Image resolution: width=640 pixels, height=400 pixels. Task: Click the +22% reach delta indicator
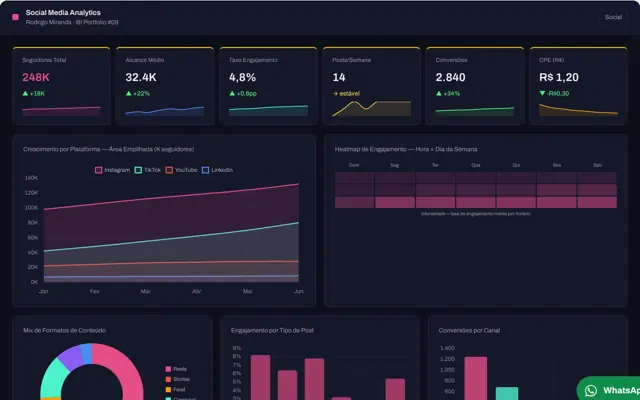tap(138, 93)
